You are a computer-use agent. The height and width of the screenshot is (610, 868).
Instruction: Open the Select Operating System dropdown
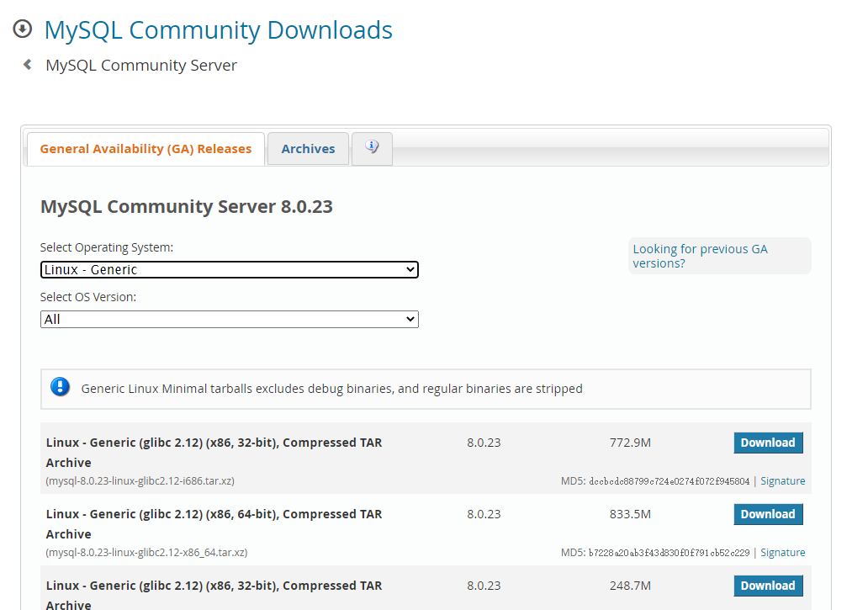(x=229, y=269)
